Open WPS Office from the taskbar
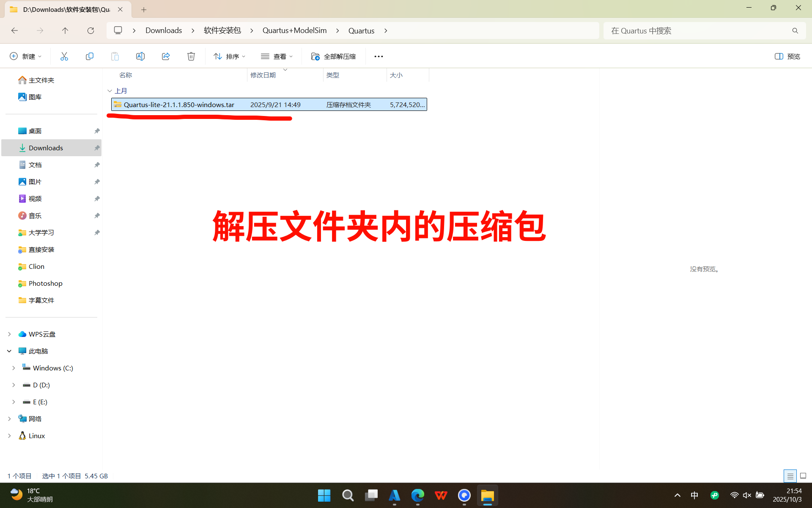 click(441, 495)
